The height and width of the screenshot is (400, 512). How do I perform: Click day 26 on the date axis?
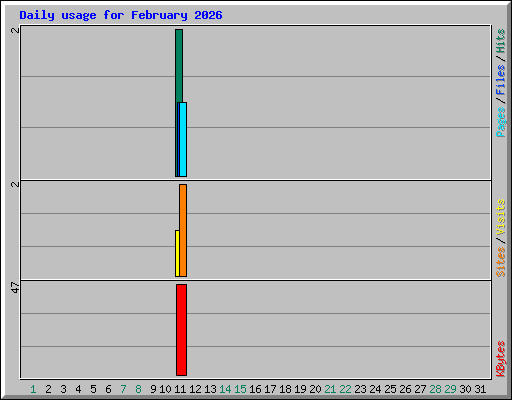[405, 389]
